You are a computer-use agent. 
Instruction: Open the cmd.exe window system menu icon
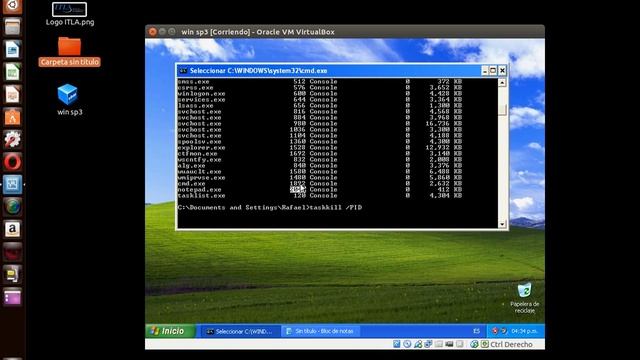(x=183, y=71)
